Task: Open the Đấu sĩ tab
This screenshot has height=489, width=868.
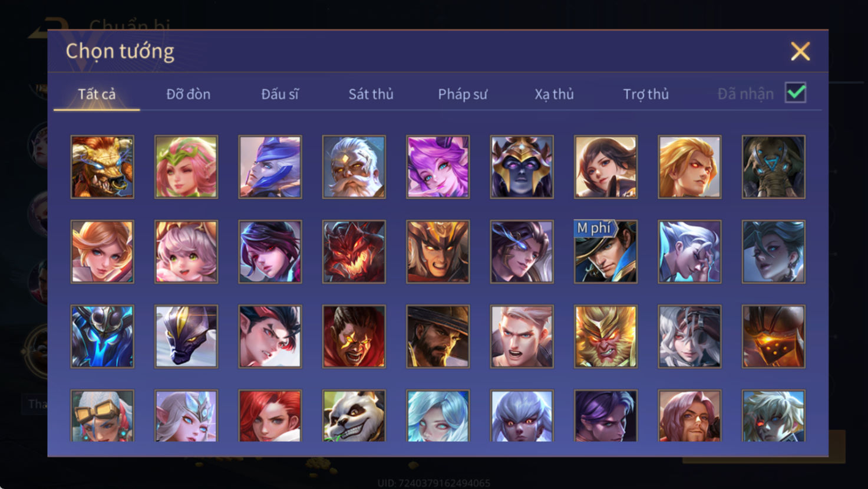Action: 280,94
